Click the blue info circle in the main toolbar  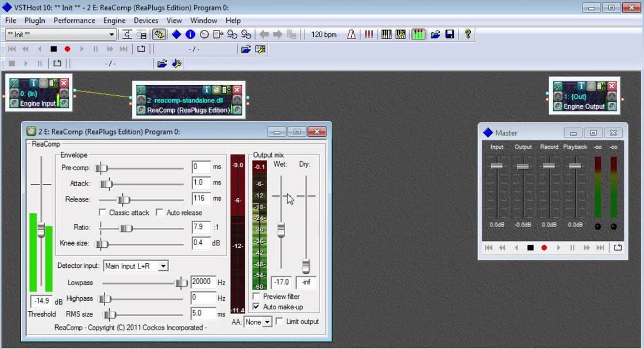(x=190, y=34)
